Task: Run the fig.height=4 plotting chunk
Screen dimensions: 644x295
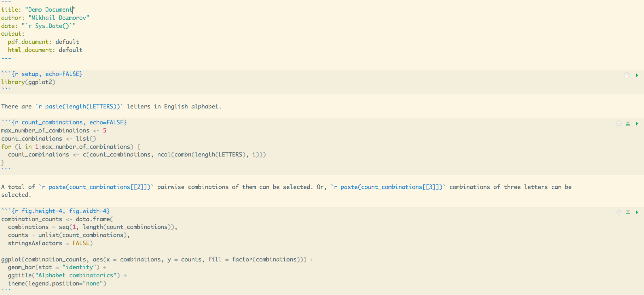Action: click(637, 212)
